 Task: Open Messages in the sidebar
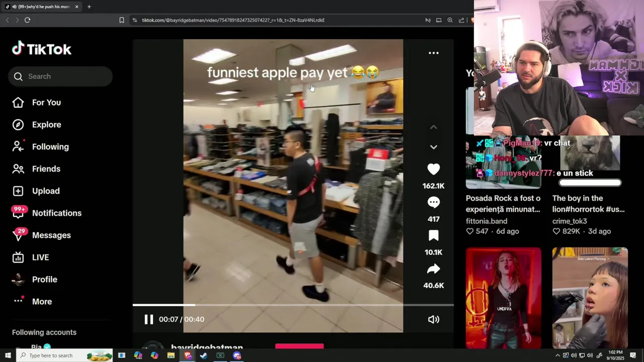click(x=51, y=235)
